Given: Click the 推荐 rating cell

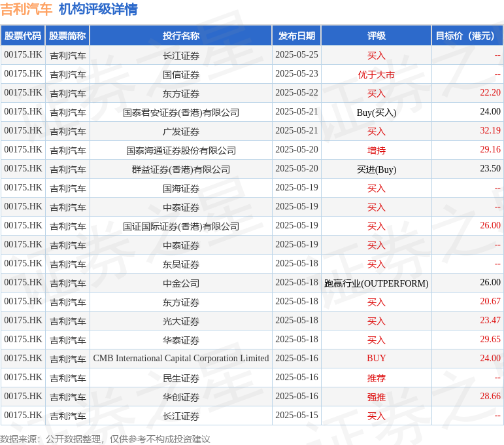Looking at the screenshot, I should click(x=377, y=378).
